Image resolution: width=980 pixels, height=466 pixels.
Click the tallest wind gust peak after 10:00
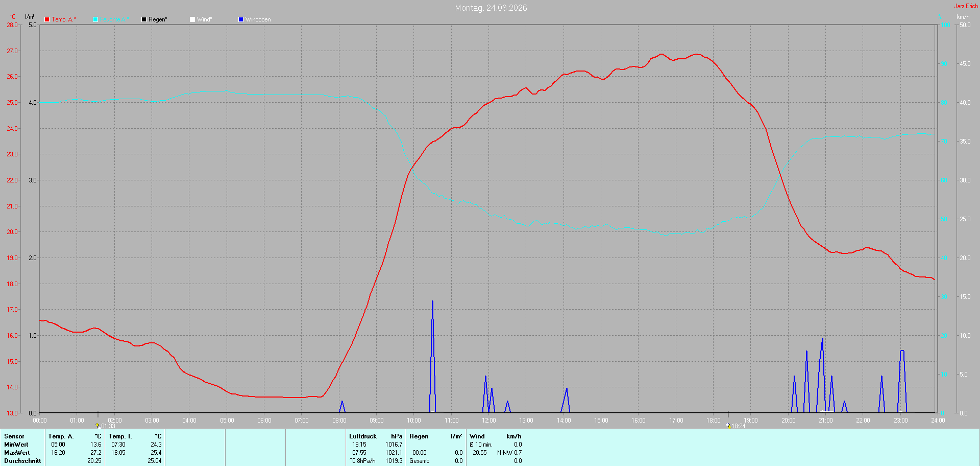(x=432, y=301)
